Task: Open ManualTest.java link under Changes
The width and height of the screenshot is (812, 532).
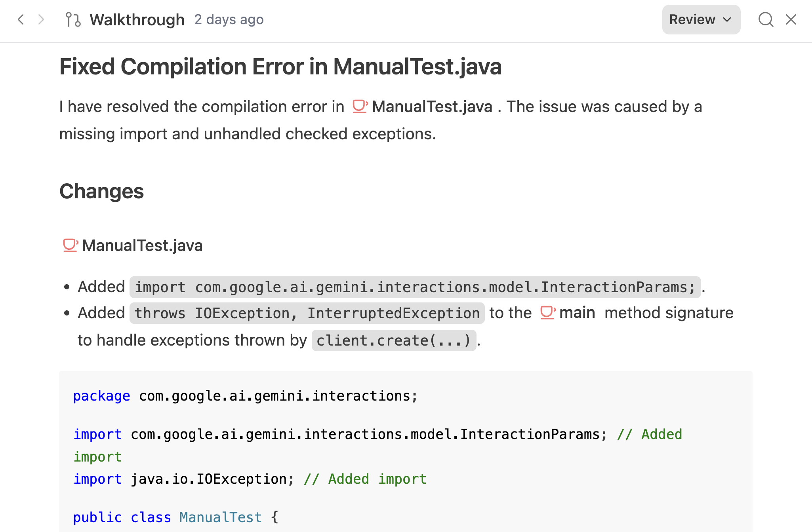Action: pyautogui.click(x=142, y=245)
